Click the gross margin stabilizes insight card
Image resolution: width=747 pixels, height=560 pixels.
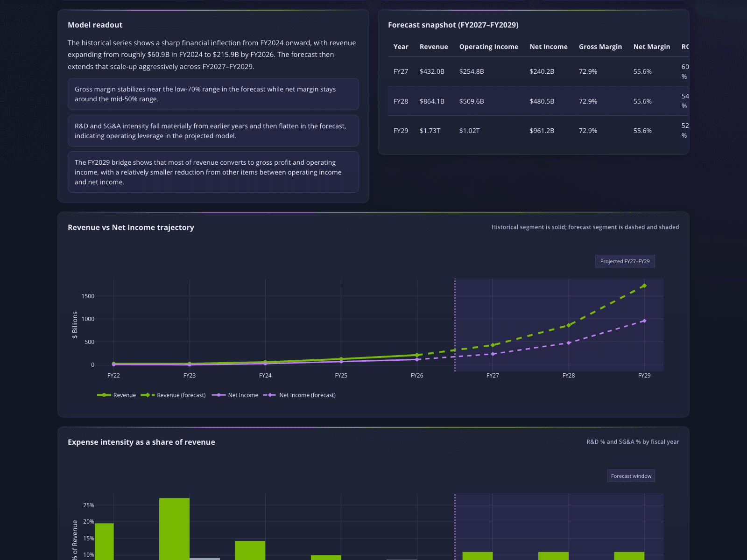click(x=213, y=94)
